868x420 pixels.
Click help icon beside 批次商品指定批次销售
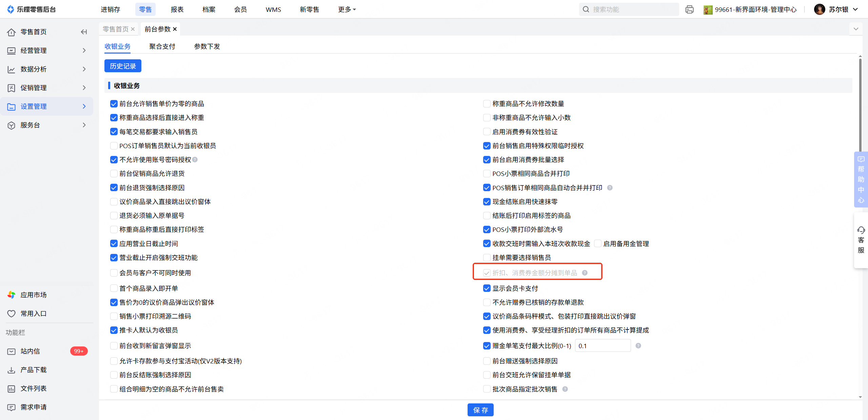point(565,389)
